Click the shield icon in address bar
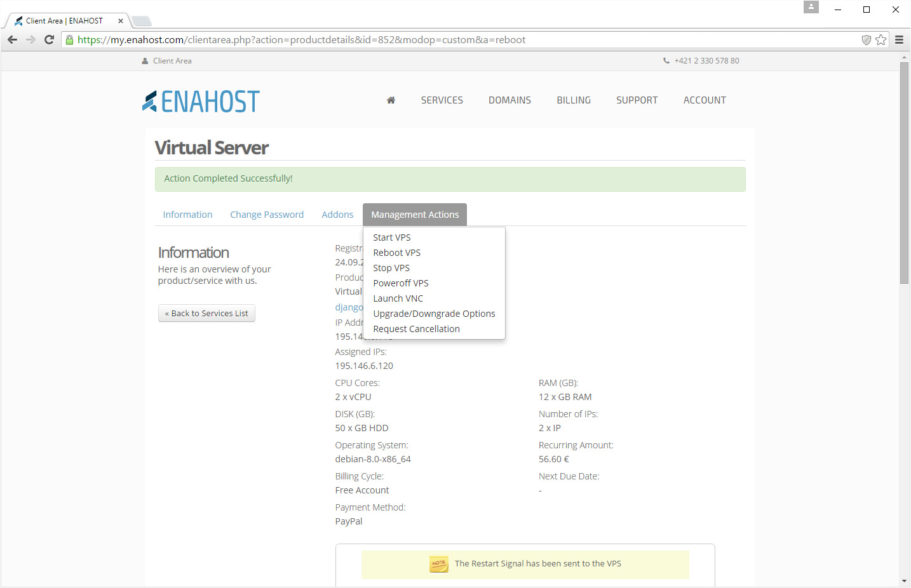Screen dimensions: 911x588 pyautogui.click(x=866, y=39)
